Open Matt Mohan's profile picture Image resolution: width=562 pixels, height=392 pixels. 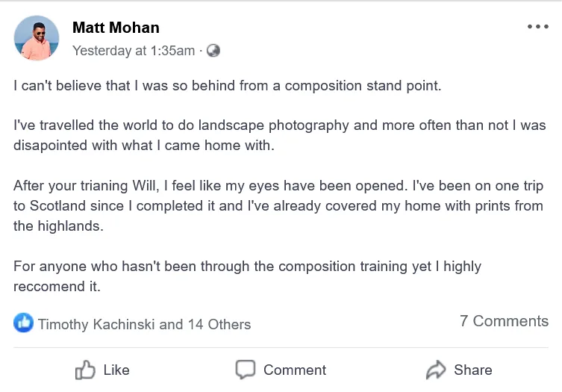tap(36, 38)
